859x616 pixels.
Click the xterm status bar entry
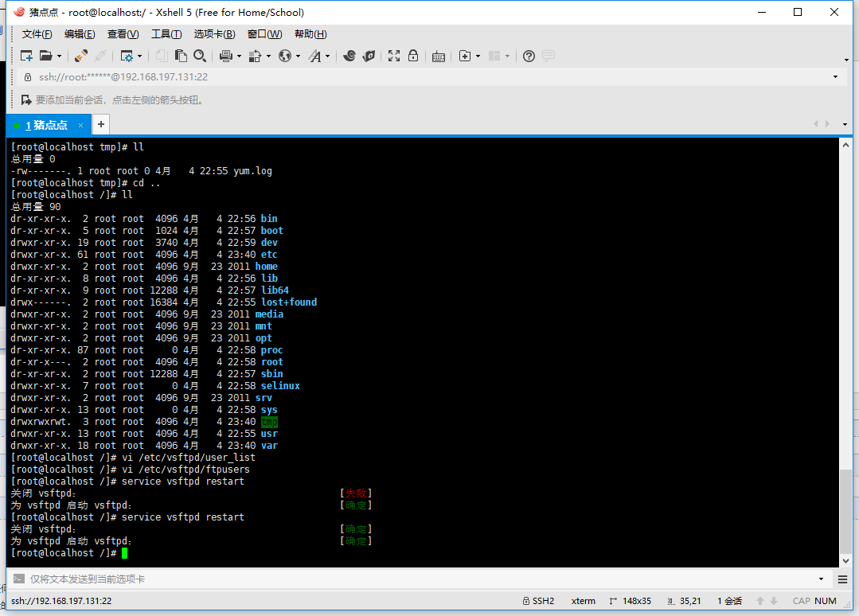point(583,601)
